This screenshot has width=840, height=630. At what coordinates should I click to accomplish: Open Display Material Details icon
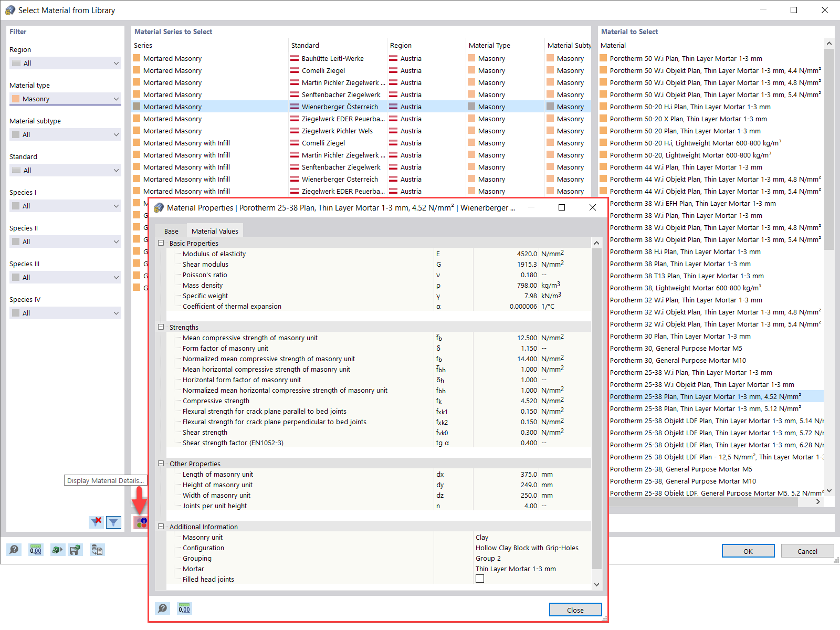point(141,522)
